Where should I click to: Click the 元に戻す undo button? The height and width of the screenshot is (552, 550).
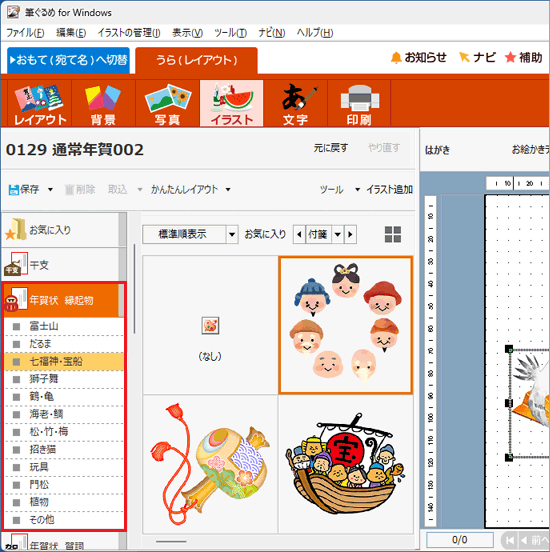point(331,148)
